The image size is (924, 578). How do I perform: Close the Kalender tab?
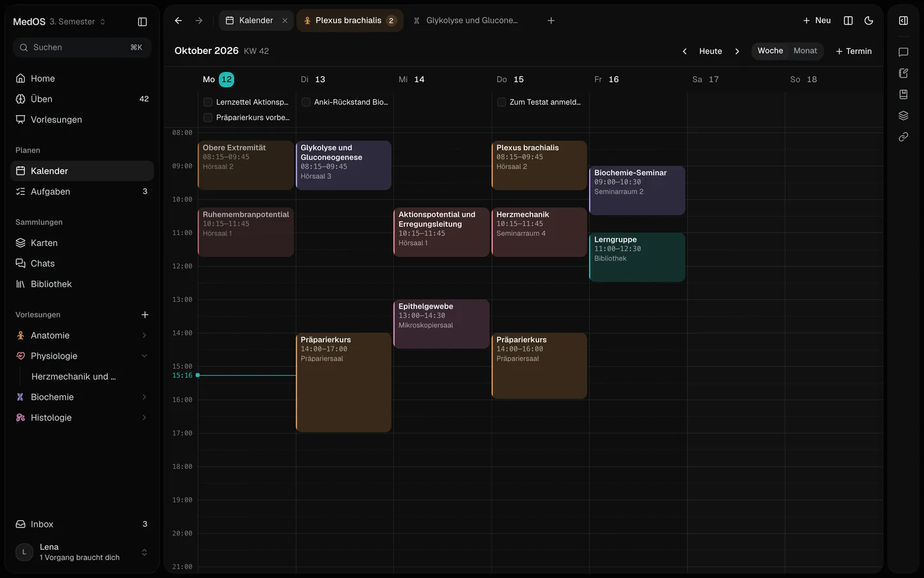[285, 21]
